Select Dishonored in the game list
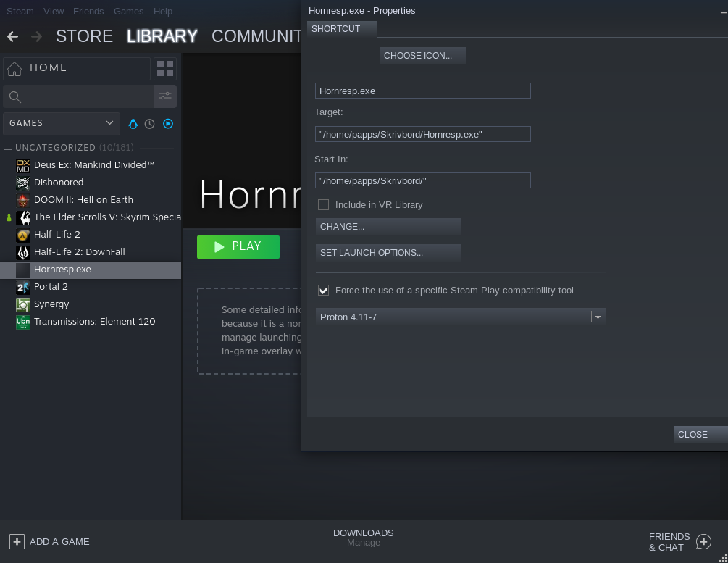 point(59,183)
